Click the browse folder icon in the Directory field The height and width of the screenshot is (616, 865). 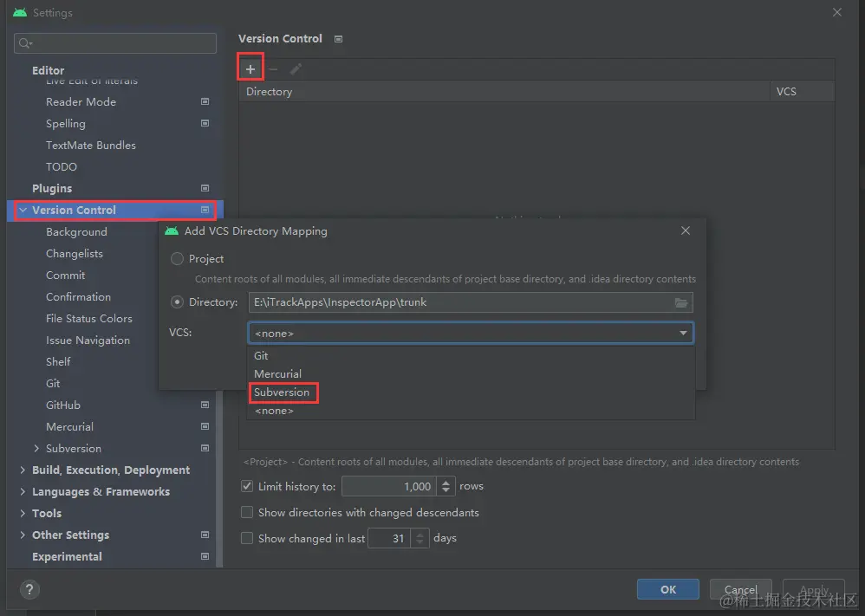pyautogui.click(x=681, y=302)
